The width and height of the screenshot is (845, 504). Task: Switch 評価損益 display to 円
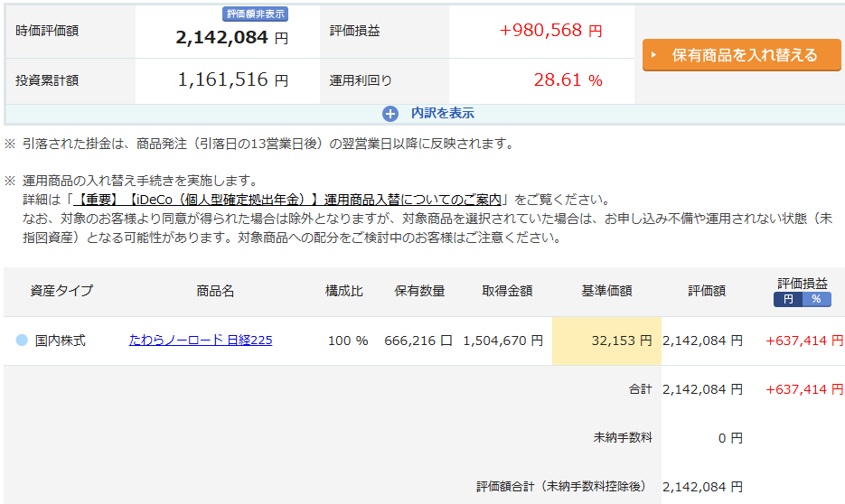pyautogui.click(x=787, y=299)
